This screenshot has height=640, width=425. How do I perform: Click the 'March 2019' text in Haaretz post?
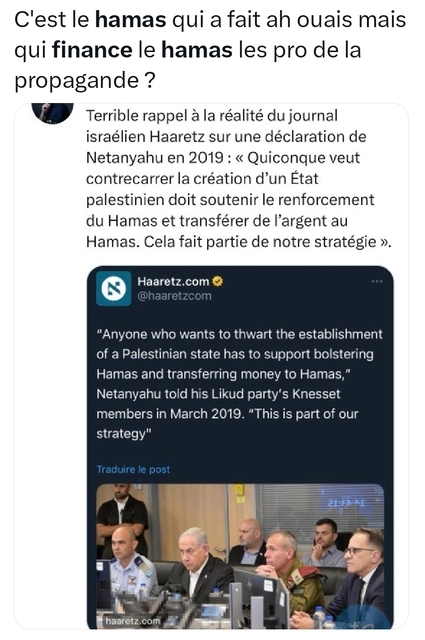point(206,414)
